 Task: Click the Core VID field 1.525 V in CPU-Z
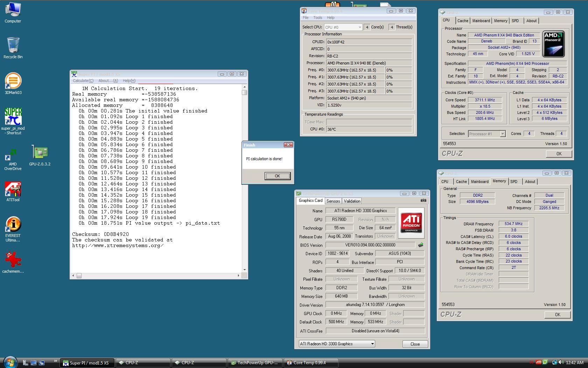coord(528,54)
